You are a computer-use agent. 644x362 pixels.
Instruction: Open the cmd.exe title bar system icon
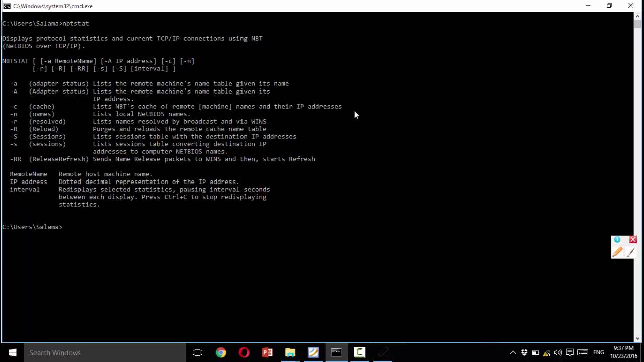point(7,6)
